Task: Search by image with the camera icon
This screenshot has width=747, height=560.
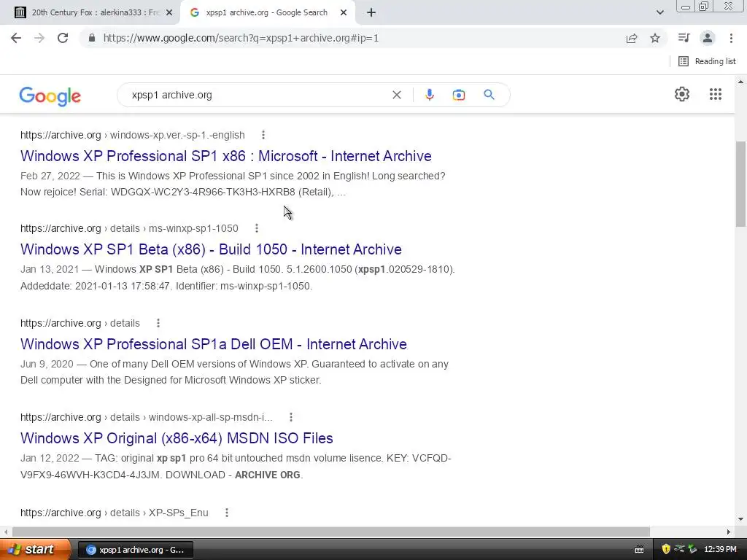Action: (x=458, y=95)
